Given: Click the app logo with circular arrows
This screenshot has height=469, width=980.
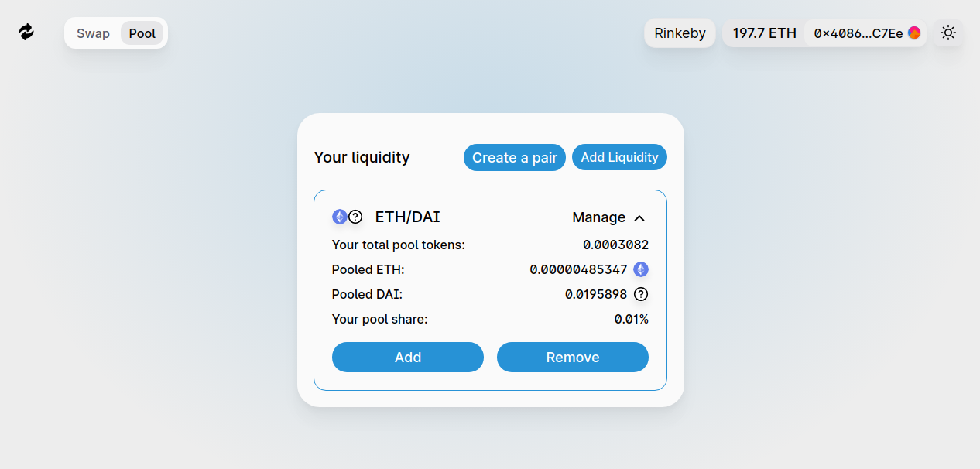Looking at the screenshot, I should [x=26, y=33].
